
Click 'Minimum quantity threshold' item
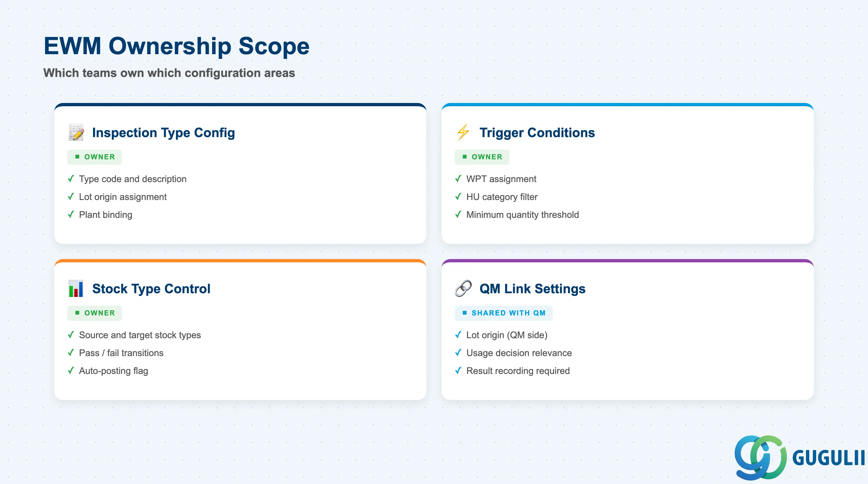point(516,214)
